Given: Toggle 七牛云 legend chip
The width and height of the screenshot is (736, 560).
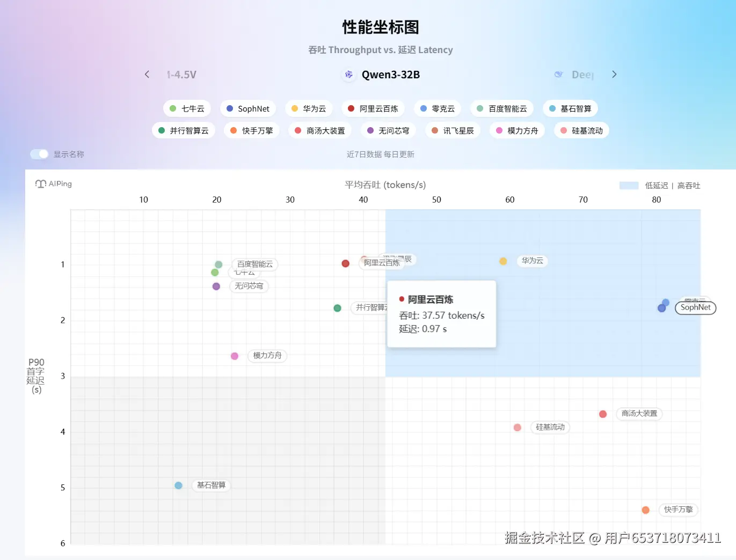Looking at the screenshot, I should click(187, 108).
